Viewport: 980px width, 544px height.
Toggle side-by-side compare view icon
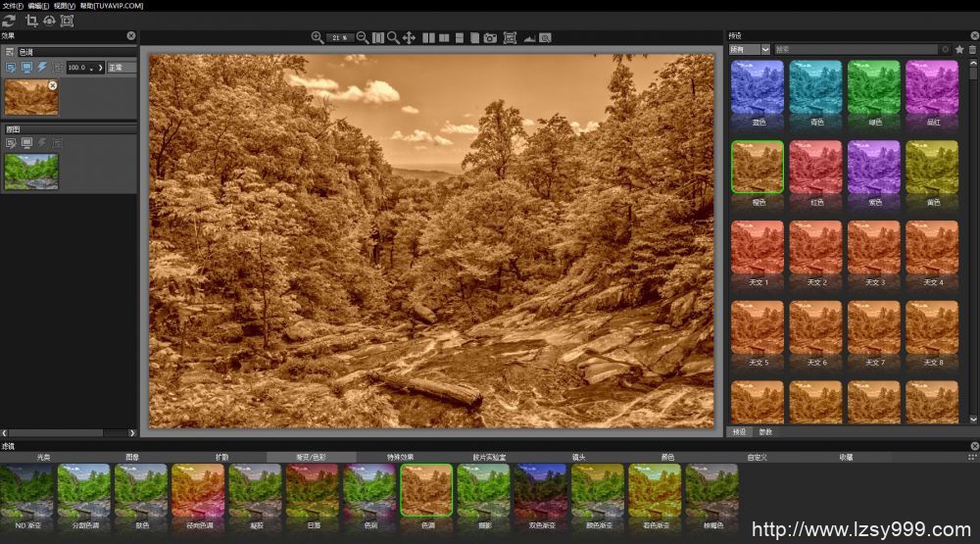click(428, 37)
